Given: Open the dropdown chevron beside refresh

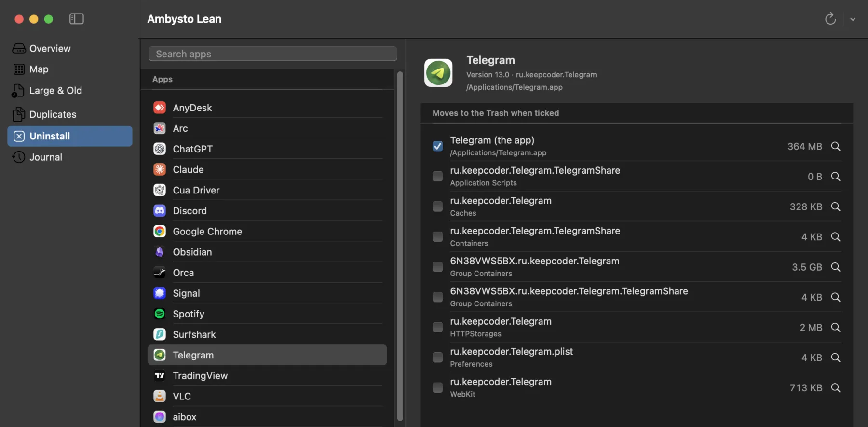Looking at the screenshot, I should pos(853,19).
